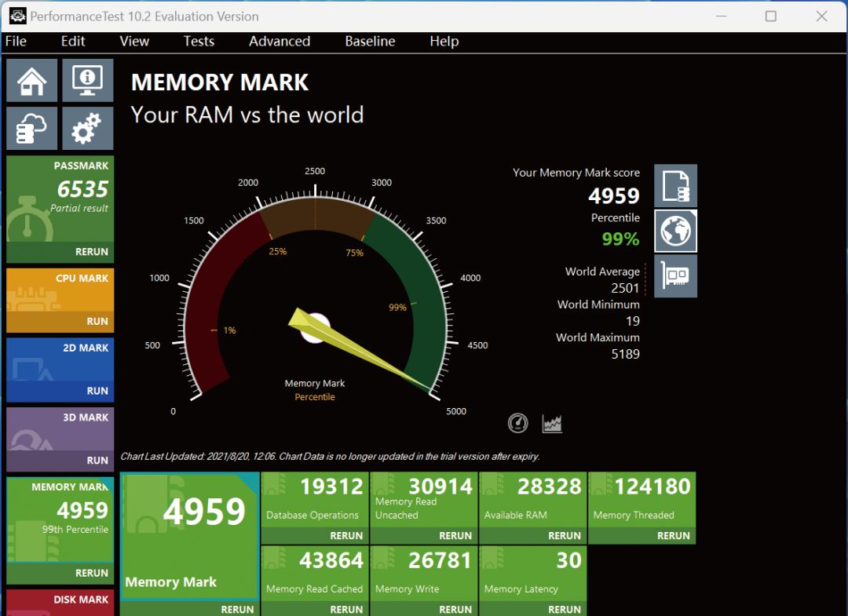848x616 pixels.
Task: Click the large Memory Mark 4959 tile
Action: pyautogui.click(x=189, y=537)
